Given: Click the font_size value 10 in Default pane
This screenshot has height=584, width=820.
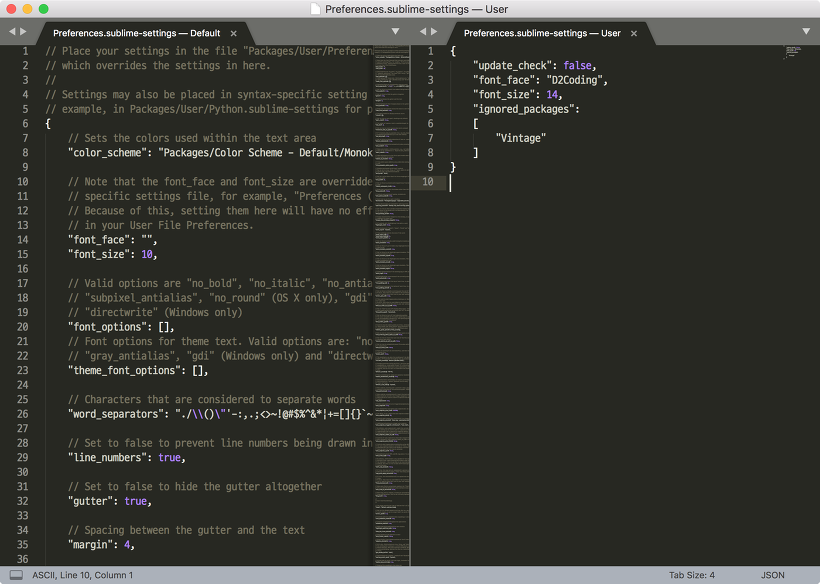Looking at the screenshot, I should point(146,255).
